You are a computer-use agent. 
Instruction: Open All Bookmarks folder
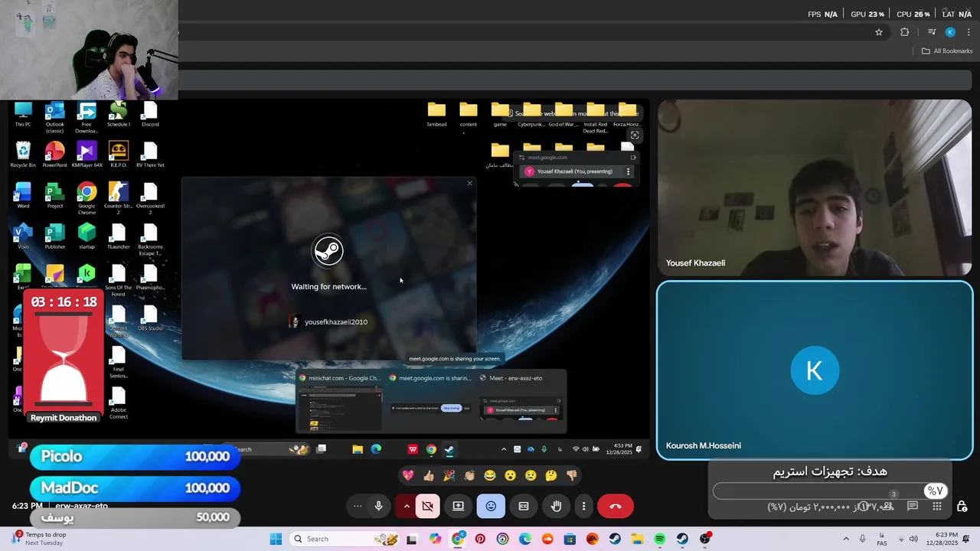(x=947, y=51)
